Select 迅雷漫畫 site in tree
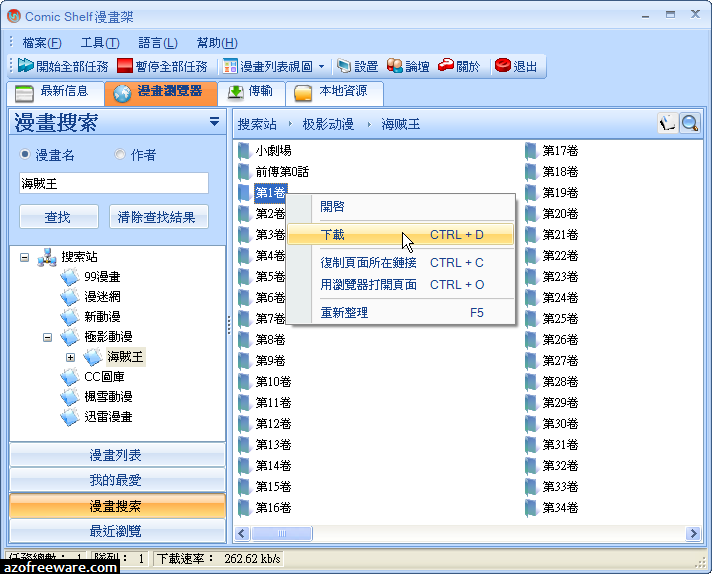This screenshot has width=712, height=574. click(108, 416)
